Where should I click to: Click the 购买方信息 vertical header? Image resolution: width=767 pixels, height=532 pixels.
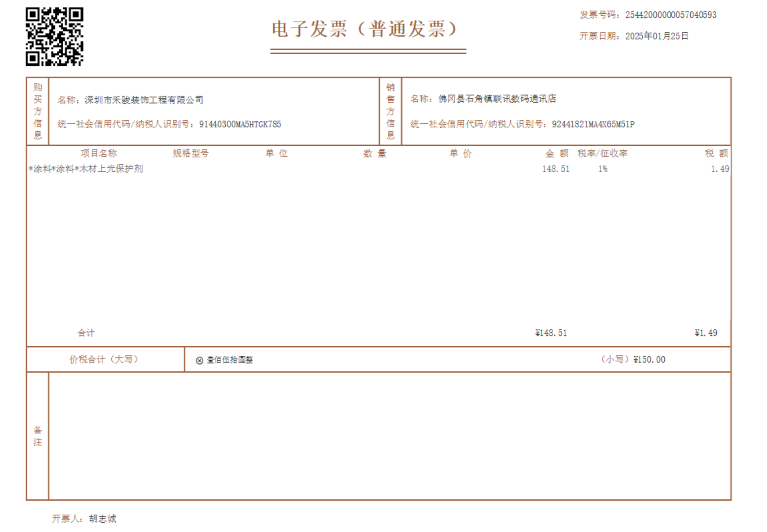(38, 111)
